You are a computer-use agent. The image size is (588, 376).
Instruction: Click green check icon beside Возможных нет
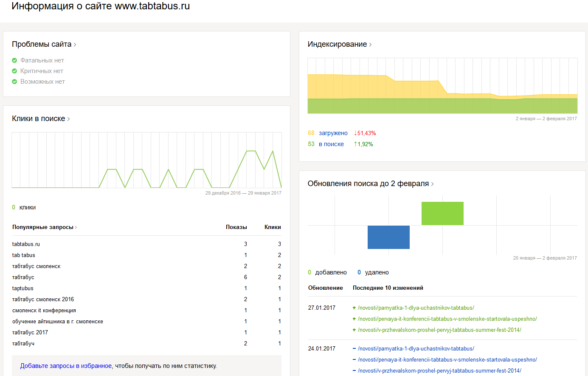(14, 82)
